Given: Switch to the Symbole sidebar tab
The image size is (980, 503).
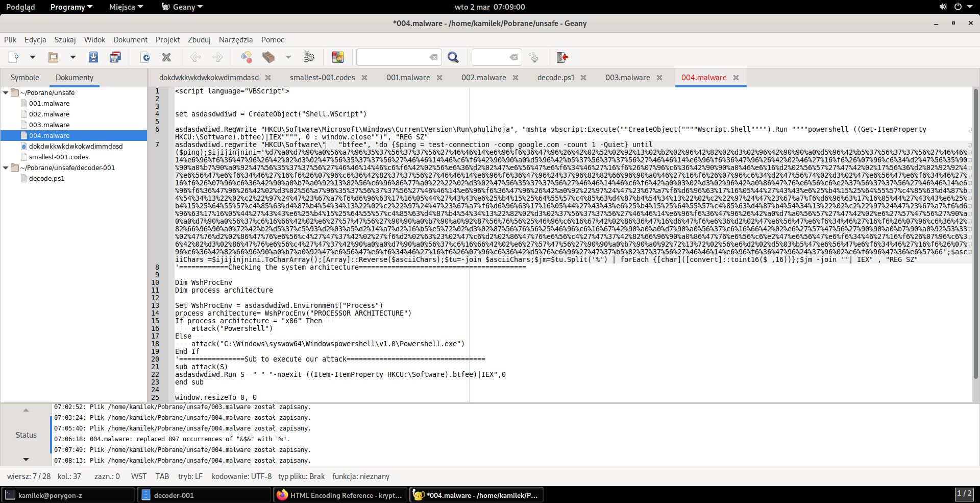Looking at the screenshot, I should 25,78.
